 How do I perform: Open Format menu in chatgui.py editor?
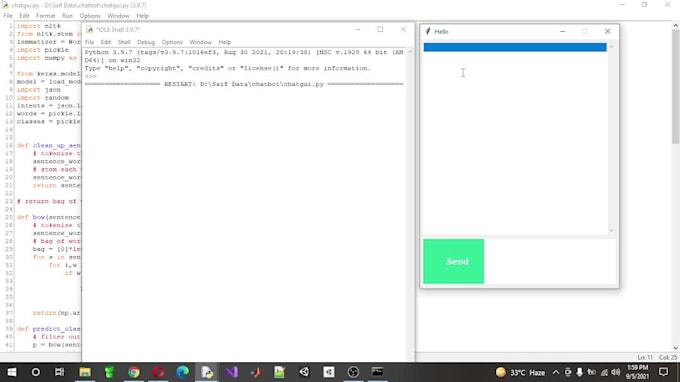[46, 16]
